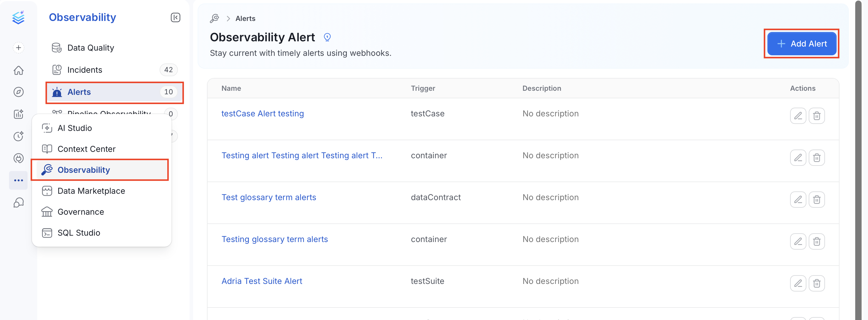Edit the testCase Alert testing alert
This screenshot has width=868, height=320.
[798, 116]
